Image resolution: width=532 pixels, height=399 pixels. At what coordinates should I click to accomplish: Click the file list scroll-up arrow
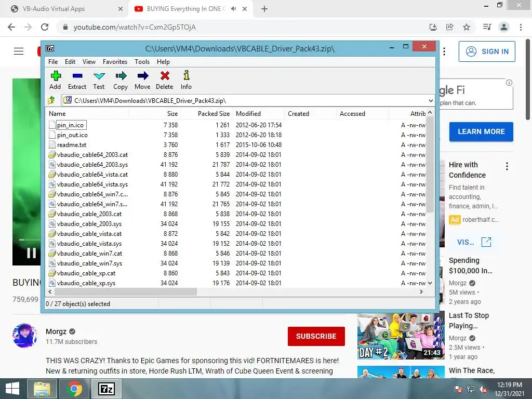(x=430, y=112)
